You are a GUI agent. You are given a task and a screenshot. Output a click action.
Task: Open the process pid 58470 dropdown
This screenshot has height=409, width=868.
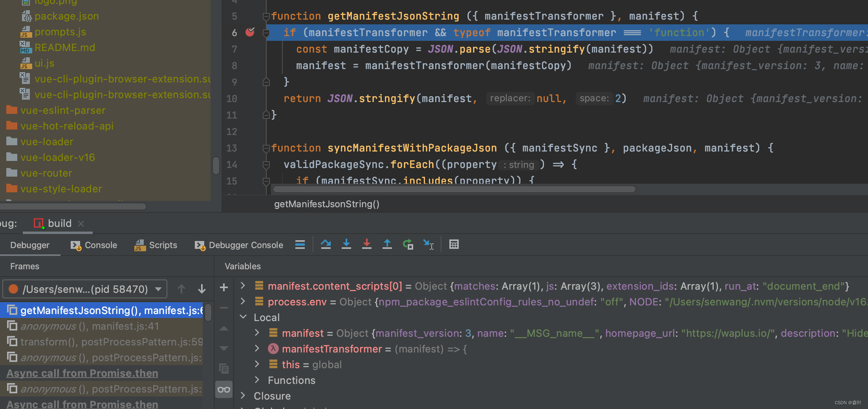pos(85,289)
